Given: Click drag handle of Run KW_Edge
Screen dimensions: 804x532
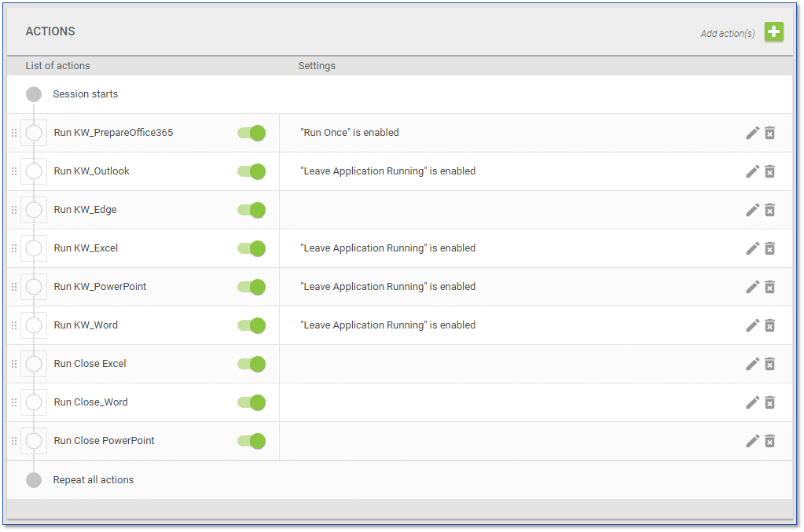Looking at the screenshot, I should point(14,210).
